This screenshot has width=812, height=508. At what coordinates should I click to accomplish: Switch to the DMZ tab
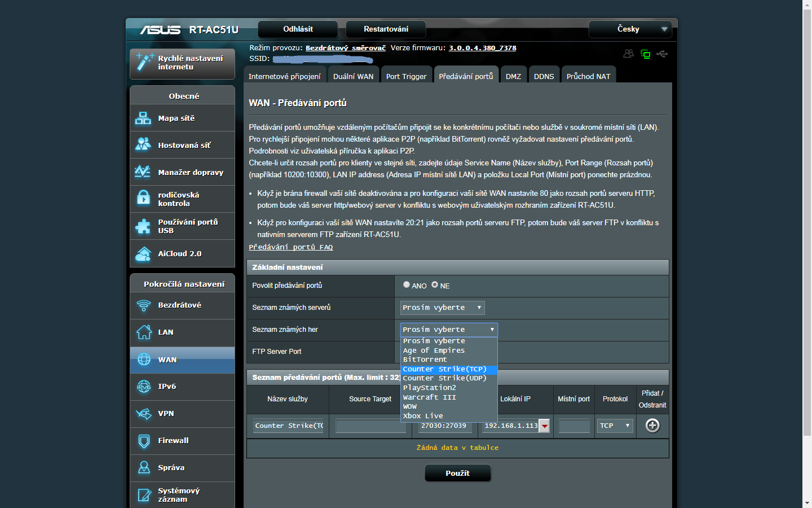[x=513, y=76]
